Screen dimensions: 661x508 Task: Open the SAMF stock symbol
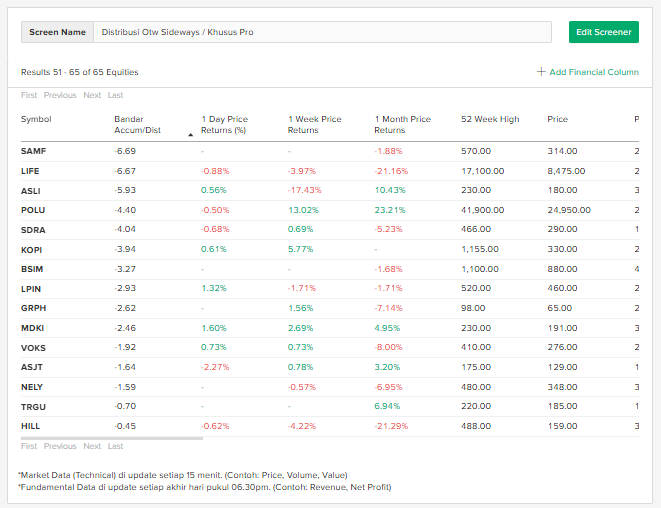pyautogui.click(x=33, y=151)
